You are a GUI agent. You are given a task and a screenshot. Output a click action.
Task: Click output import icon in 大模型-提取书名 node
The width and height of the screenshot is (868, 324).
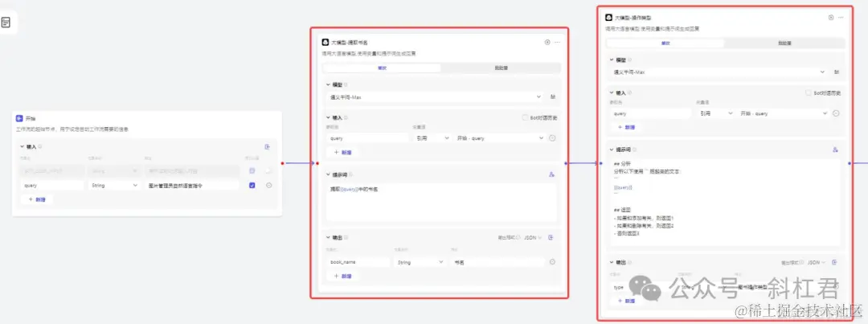551,238
